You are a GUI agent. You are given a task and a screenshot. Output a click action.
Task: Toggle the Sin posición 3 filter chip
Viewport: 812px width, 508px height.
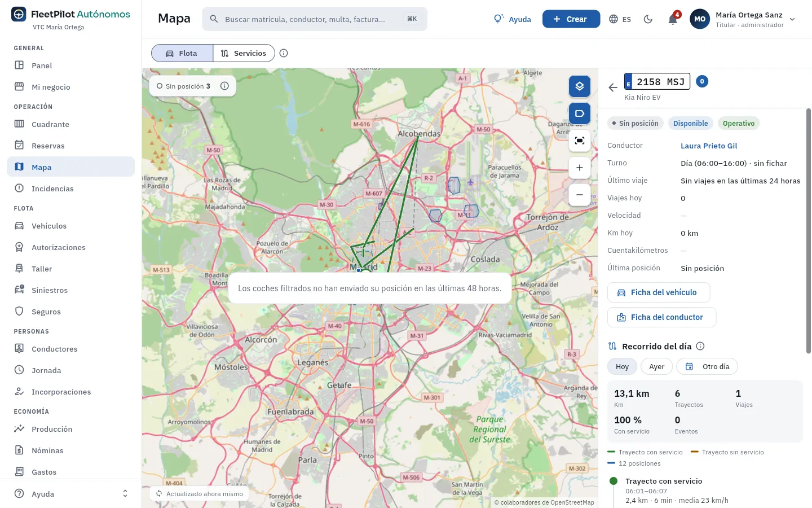point(183,86)
